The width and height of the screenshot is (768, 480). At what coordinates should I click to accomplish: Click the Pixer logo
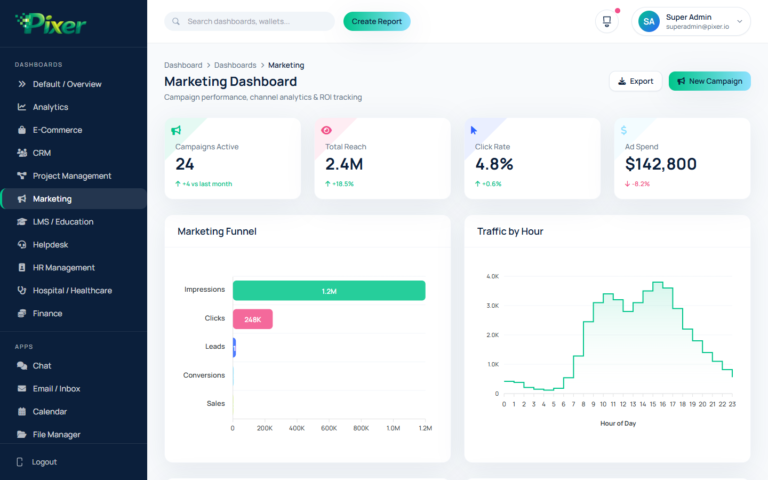click(x=52, y=23)
